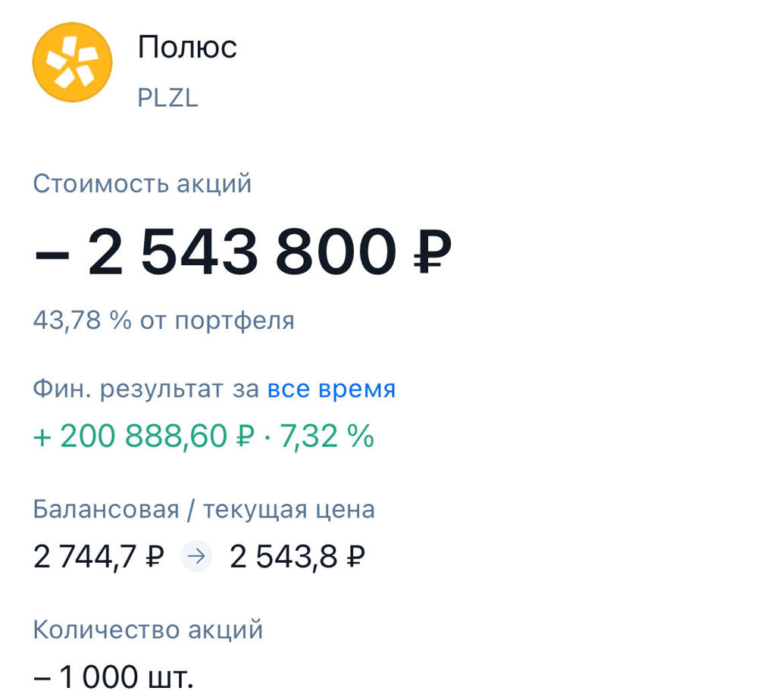The width and height of the screenshot is (776, 700).
Task: Tap the «– 1 000 шт.» share quantity
Action: coord(114,677)
